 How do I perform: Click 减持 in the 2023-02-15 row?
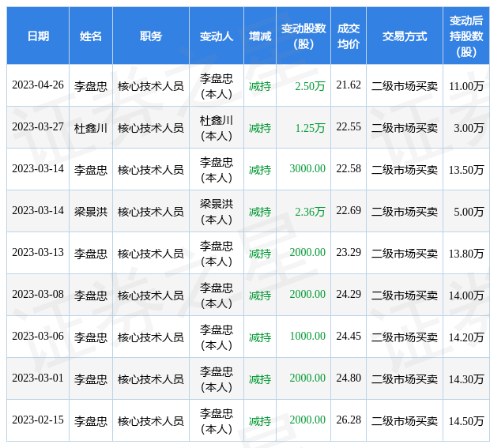tap(260, 421)
